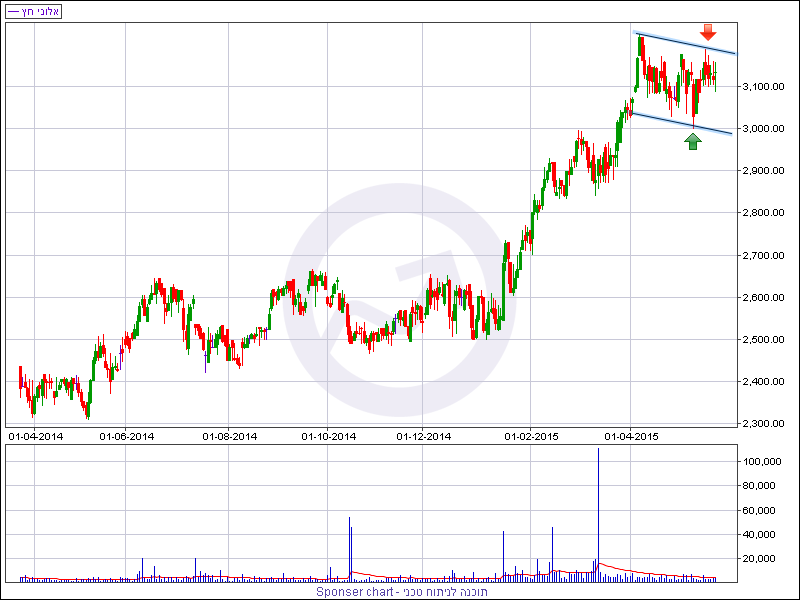Viewport: 800px width, 600px height.
Task: Click the 01-04-2014 date axis label
Action: pyautogui.click(x=36, y=437)
